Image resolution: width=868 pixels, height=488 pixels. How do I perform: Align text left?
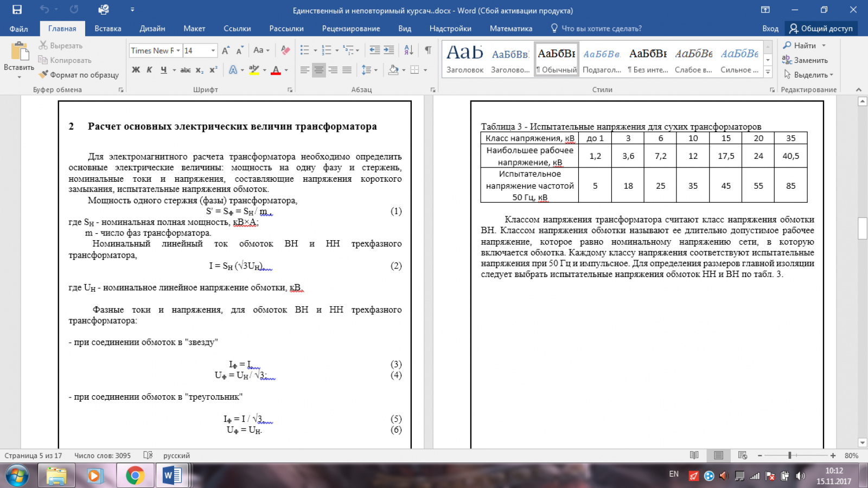click(x=305, y=70)
